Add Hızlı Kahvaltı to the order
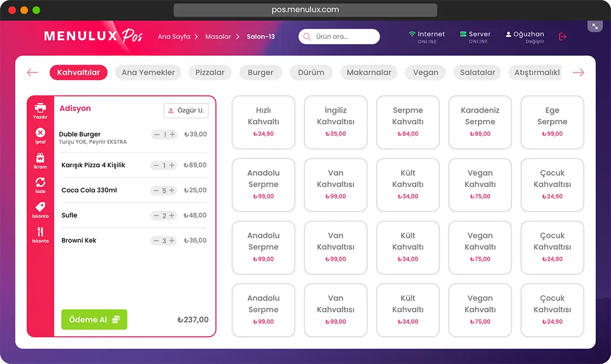This screenshot has height=364, width=611. point(264,122)
